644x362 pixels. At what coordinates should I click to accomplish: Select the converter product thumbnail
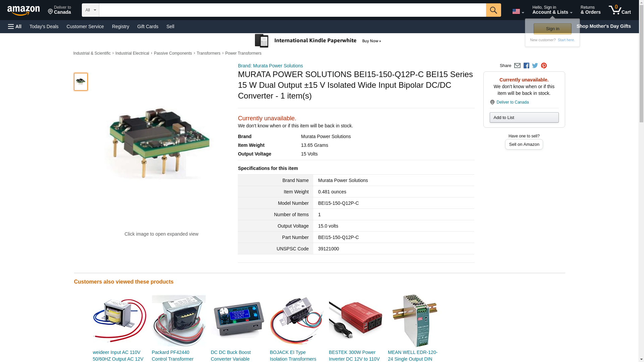(x=81, y=82)
